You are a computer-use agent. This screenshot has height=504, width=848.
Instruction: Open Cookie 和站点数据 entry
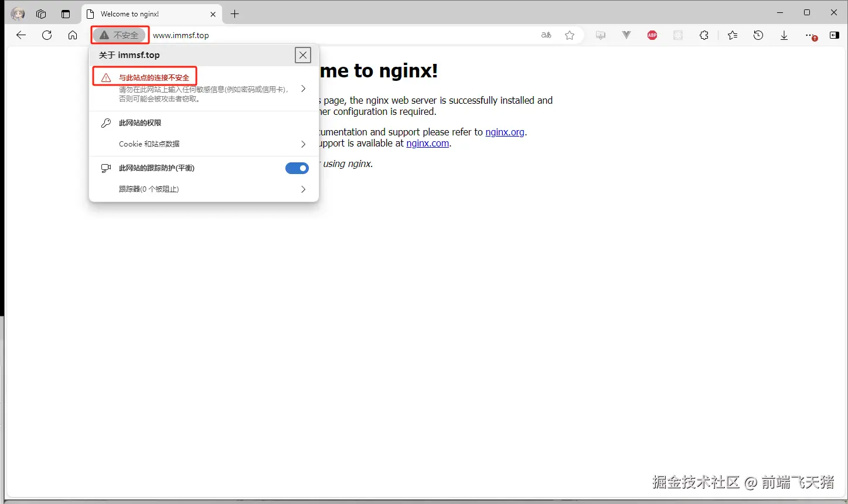[x=204, y=144]
